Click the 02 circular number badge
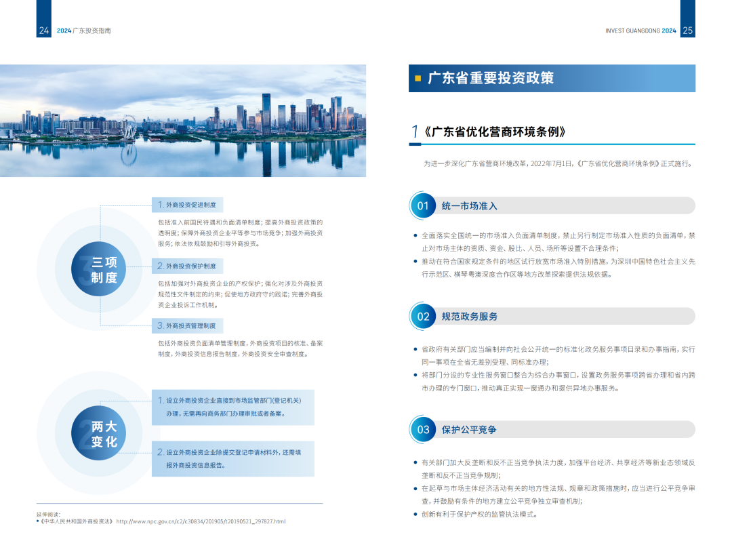Image resolution: width=732 pixels, height=560 pixels. [x=423, y=317]
